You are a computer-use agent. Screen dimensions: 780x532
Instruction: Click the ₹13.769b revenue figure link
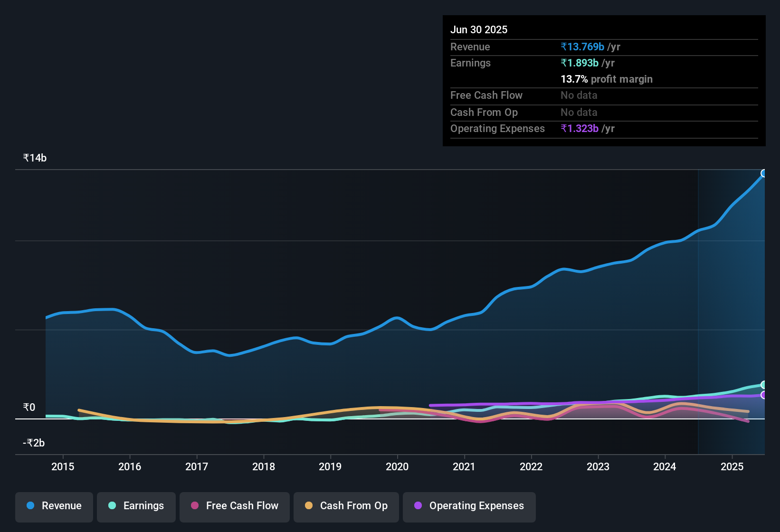pyautogui.click(x=583, y=47)
